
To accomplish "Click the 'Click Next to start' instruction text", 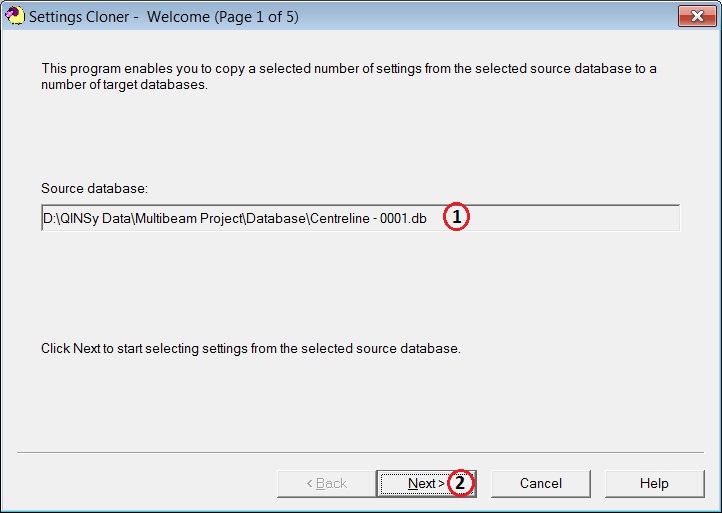I will [250, 349].
